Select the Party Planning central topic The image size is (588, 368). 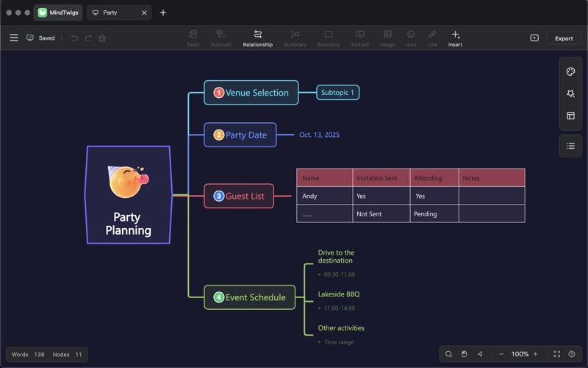pos(128,195)
